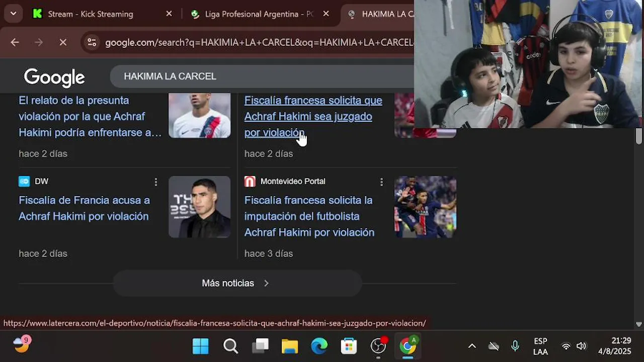Click the microphone tray icon
644x362 pixels.
[x=515, y=346]
